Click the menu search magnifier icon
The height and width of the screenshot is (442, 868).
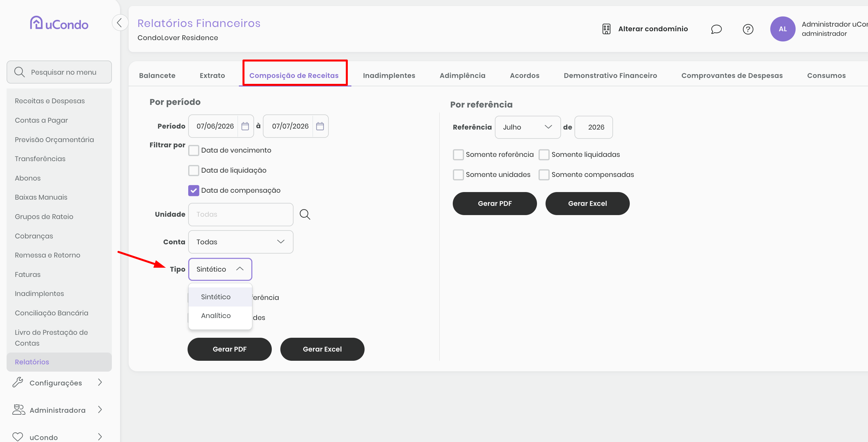pyautogui.click(x=19, y=72)
